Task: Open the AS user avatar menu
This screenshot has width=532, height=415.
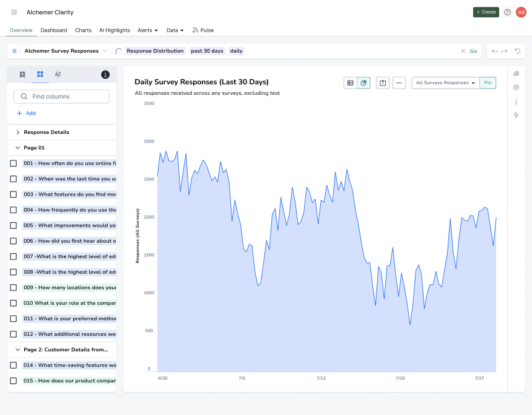Action: (521, 12)
